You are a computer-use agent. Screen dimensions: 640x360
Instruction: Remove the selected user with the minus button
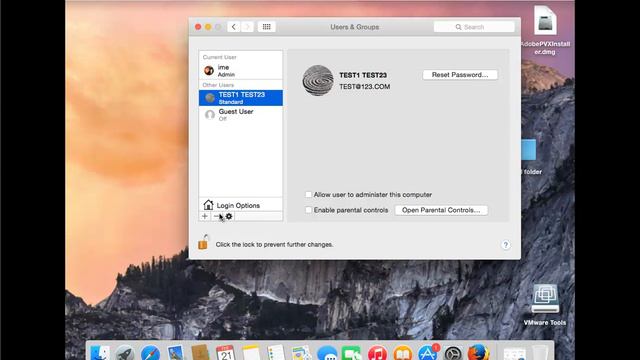[216, 216]
